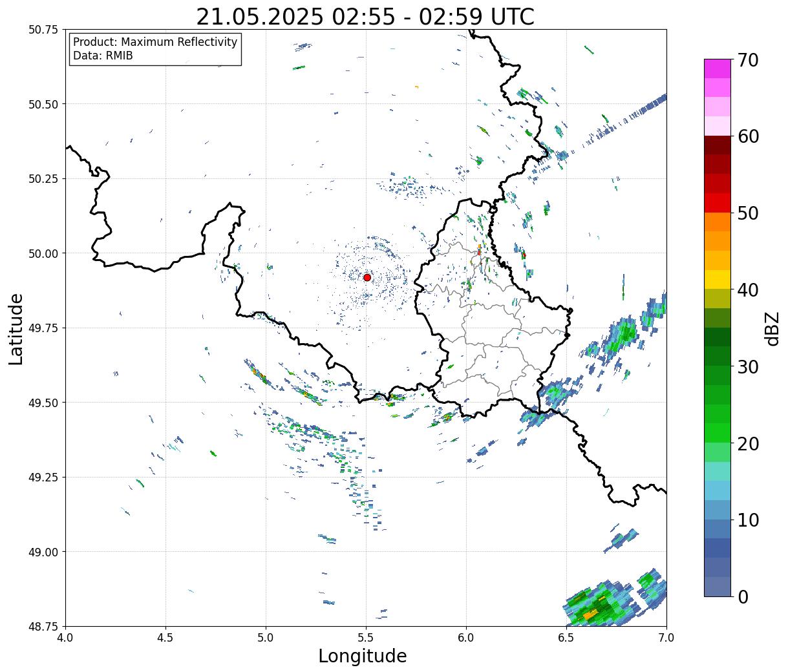The height and width of the screenshot is (672, 788).
Task: Pick the magenta swatch at top of colorbar
Action: pos(718,68)
